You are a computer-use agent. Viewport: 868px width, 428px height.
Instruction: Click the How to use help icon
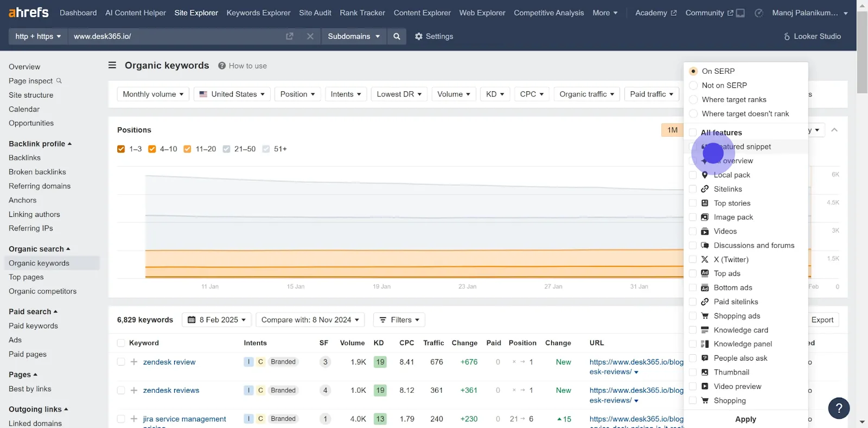[x=222, y=66]
